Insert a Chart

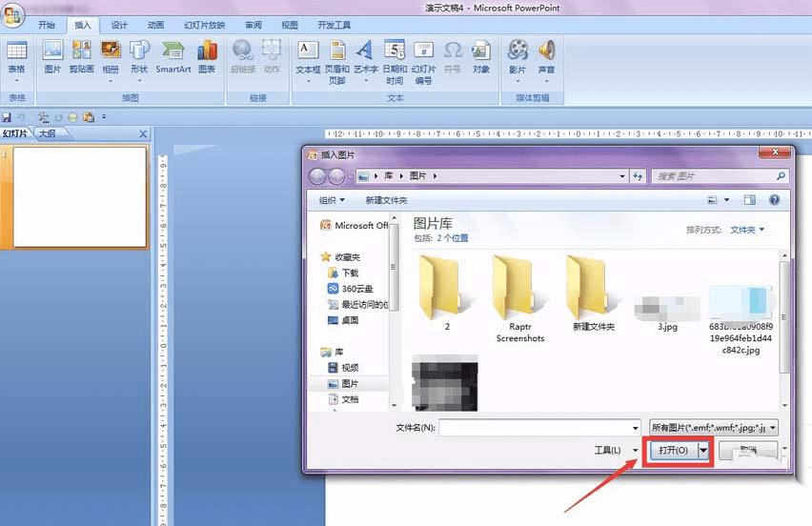(207, 56)
